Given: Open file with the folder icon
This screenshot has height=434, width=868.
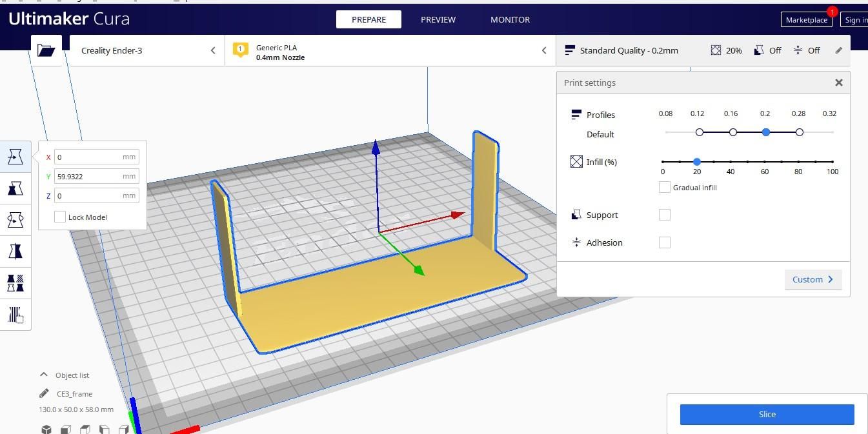Looking at the screenshot, I should coord(46,50).
